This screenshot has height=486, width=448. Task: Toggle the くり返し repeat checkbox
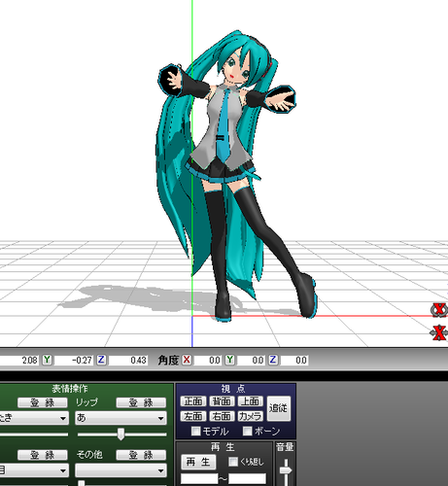click(x=233, y=462)
